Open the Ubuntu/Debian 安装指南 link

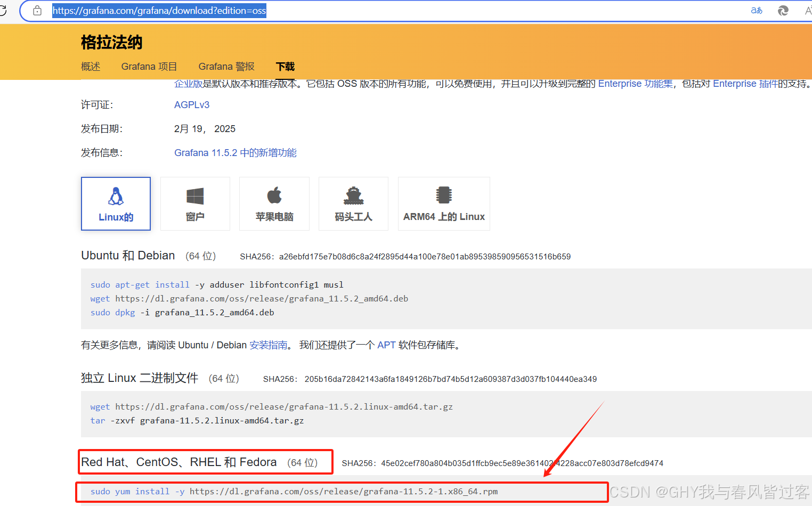point(269,345)
